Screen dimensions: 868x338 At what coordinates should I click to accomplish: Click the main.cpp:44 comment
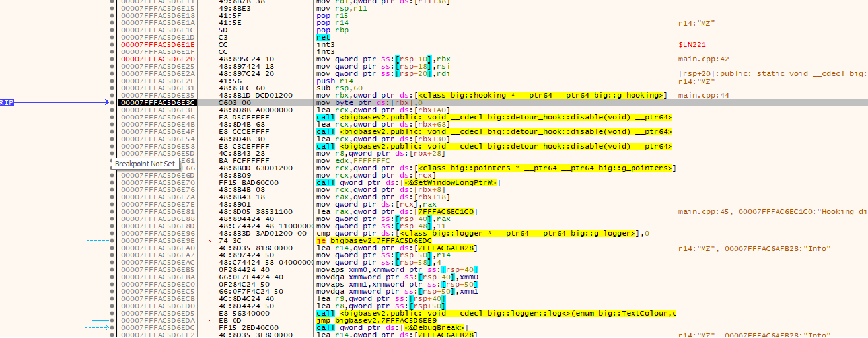704,96
